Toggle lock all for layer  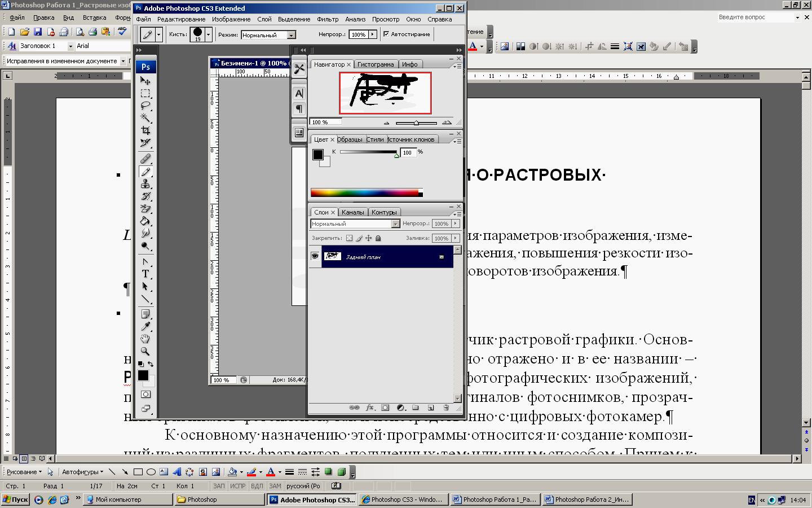click(378, 238)
